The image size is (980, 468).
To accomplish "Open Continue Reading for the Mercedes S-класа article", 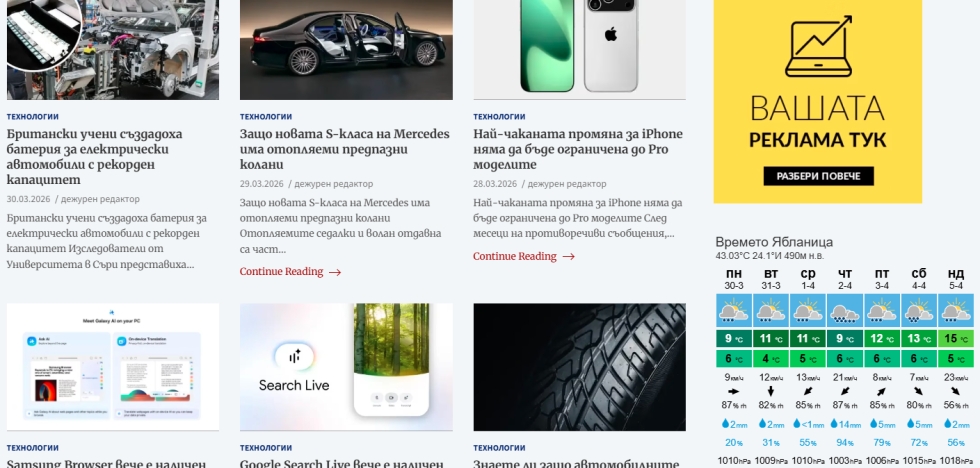I will coord(281,272).
